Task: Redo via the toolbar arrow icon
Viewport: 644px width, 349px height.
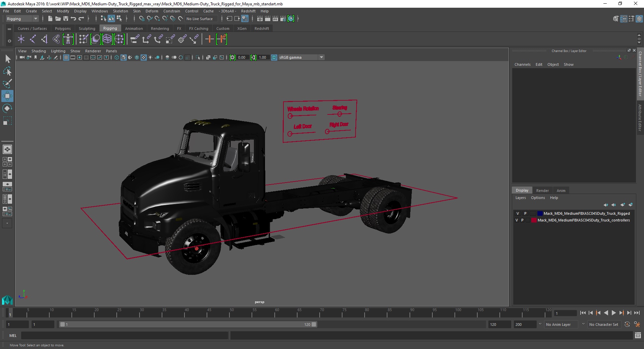Action: pyautogui.click(x=81, y=19)
